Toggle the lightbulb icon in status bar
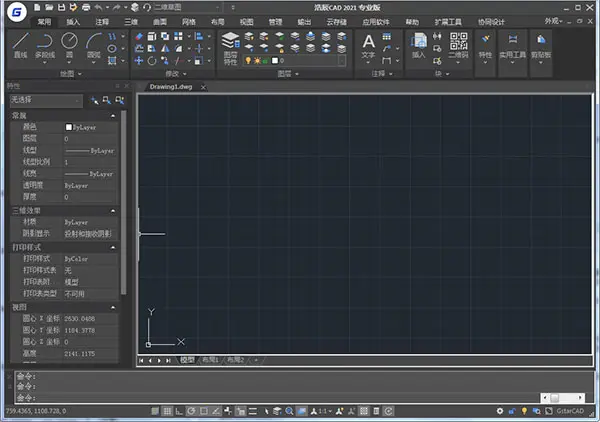Image resolution: width=600 pixels, height=422 pixels. (x=524, y=411)
